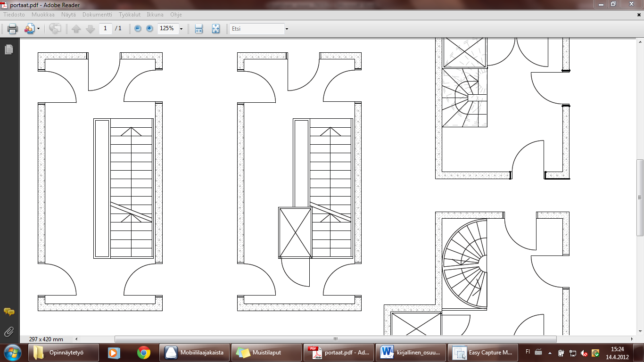This screenshot has width=644, height=362.
Task: Click the keyboard icon in tray
Action: [538, 352]
